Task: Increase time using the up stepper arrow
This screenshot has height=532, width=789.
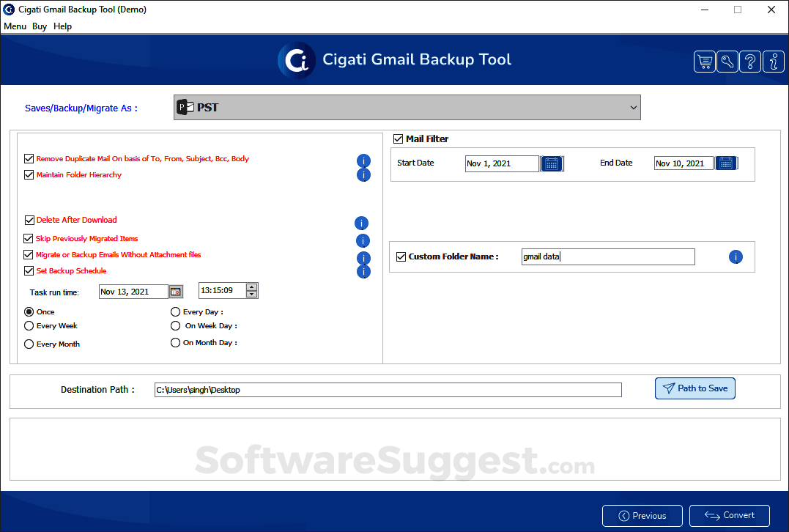Action: tap(251, 287)
